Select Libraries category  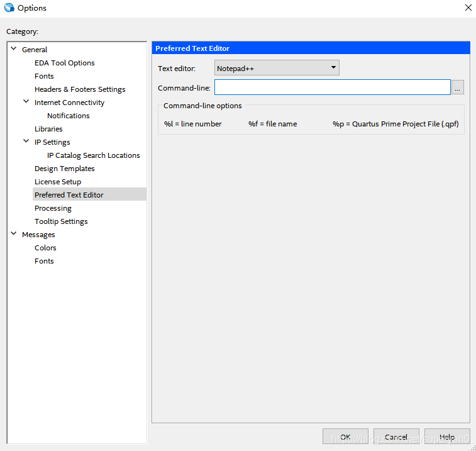point(48,129)
